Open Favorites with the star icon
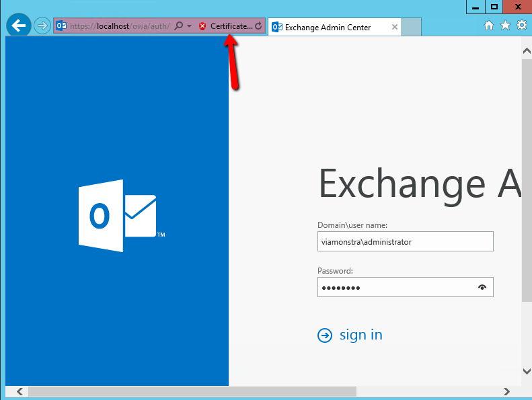 [504, 26]
